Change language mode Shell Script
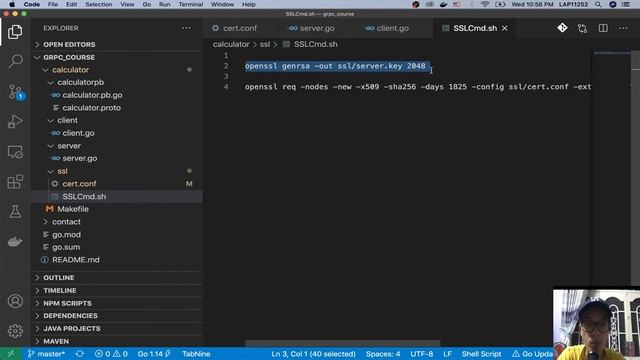The width and height of the screenshot is (640, 360). pos(481,354)
